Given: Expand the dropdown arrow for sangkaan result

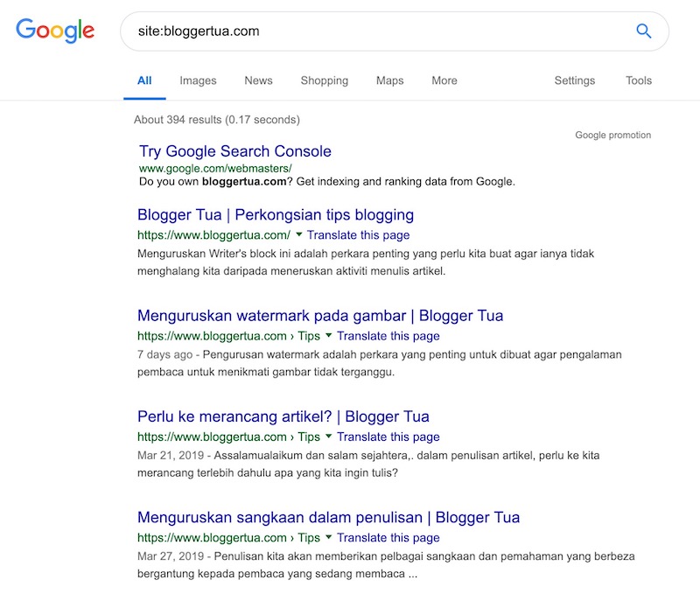Looking at the screenshot, I should 329,536.
